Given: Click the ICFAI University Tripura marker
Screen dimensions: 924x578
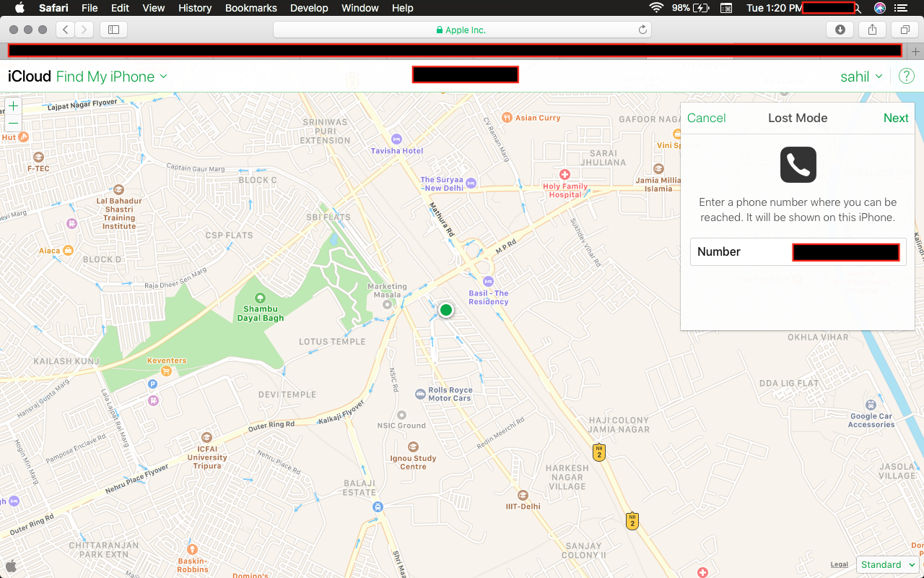Looking at the screenshot, I should pos(206,437).
